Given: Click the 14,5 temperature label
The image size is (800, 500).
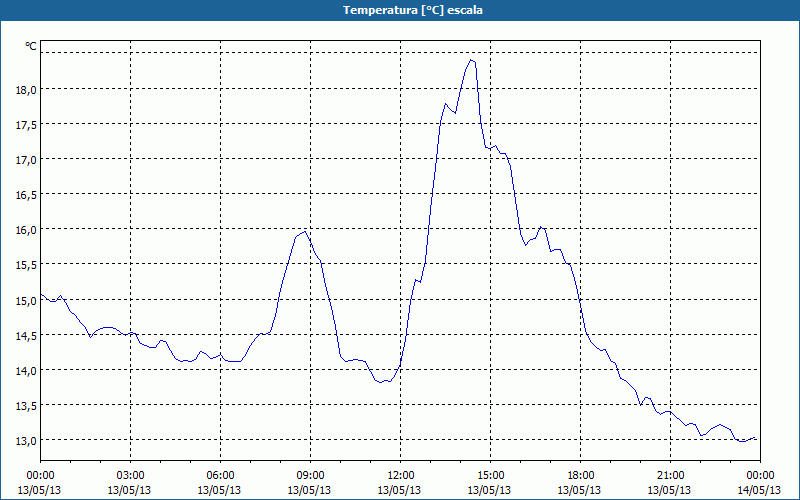Looking at the screenshot, I should click(26, 336).
